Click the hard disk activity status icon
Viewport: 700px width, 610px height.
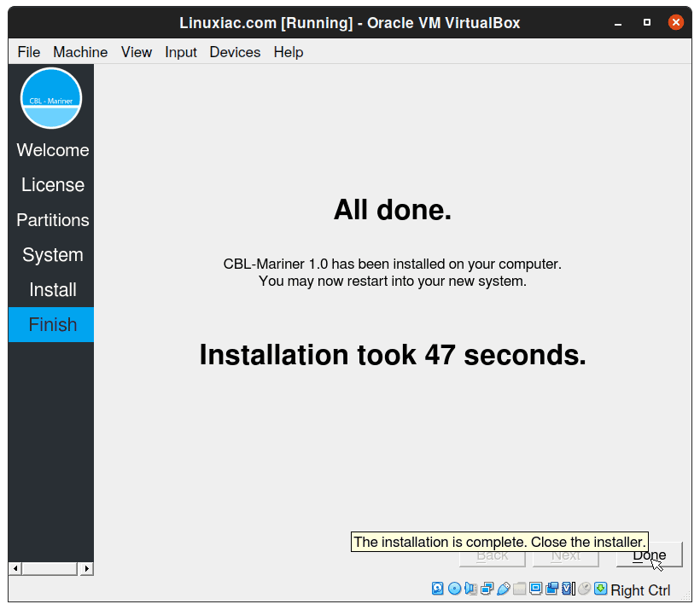point(437,589)
